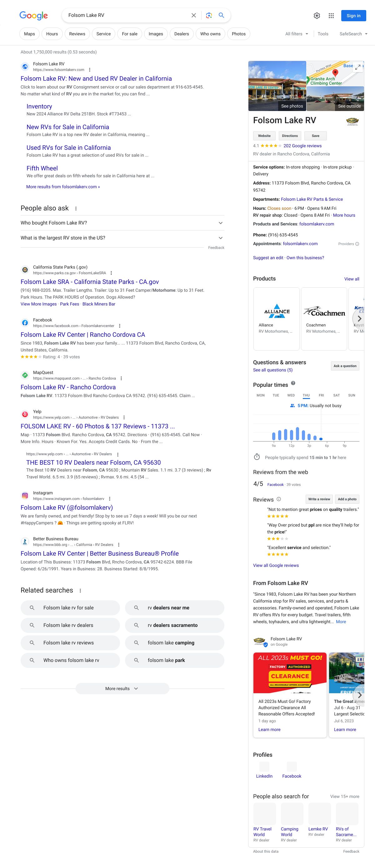Open the SafeSearch dropdown
This screenshot has height=868, width=375.
353,34
